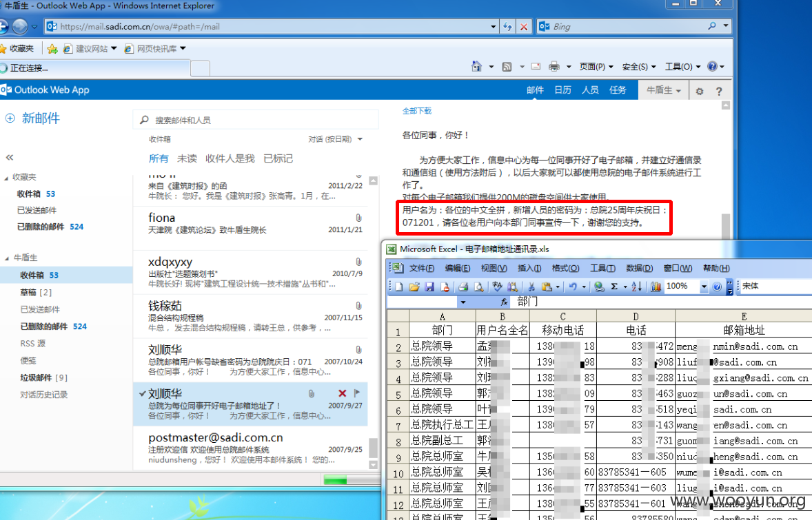Open Outlook settings gear icon

[700, 91]
